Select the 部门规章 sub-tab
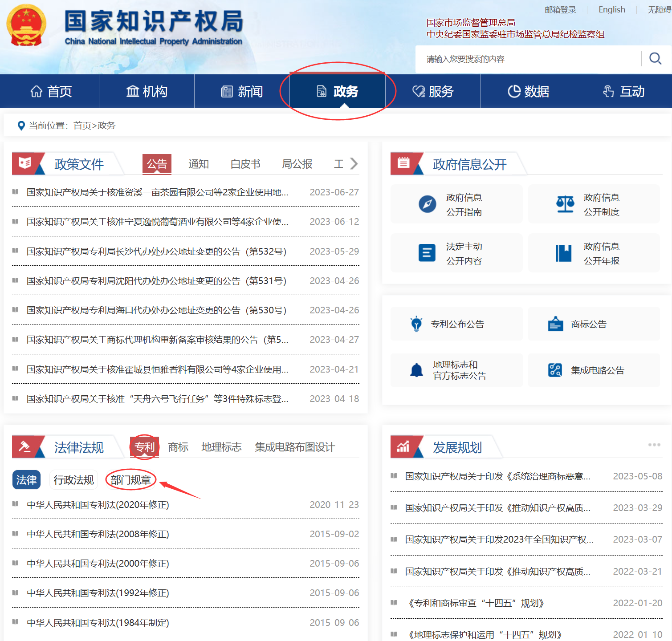672x641 pixels. 130,480
